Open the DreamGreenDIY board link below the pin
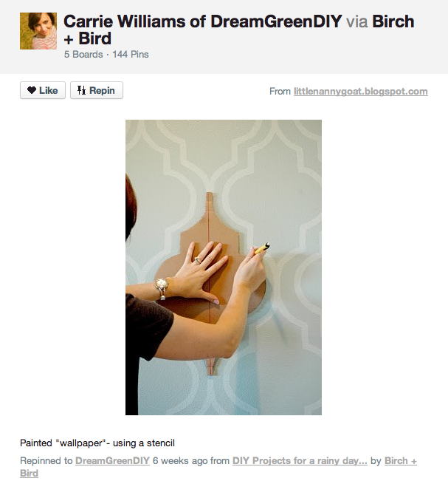Viewport: 448px width, 498px height. [112, 460]
